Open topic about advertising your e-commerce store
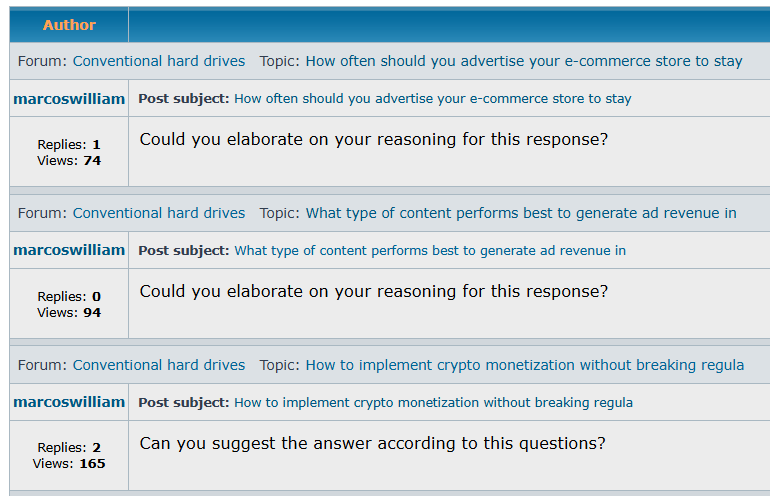Viewport: 770px width, 496px height. tap(524, 61)
